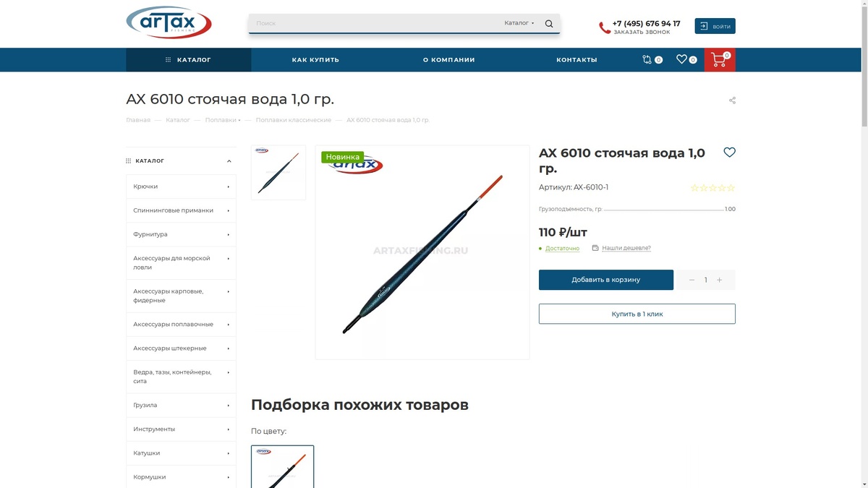This screenshot has height=488, width=868.
Task: Go to Каталог breadcrumb
Action: point(178,120)
